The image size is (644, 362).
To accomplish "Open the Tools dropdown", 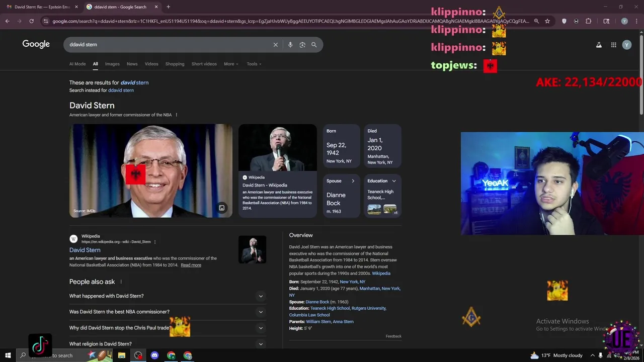I will pyautogui.click(x=254, y=64).
